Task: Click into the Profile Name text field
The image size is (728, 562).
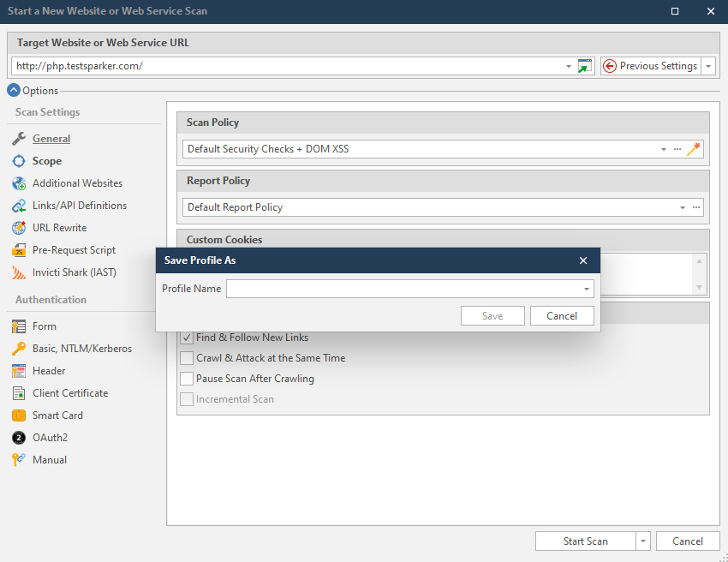Action: (403, 290)
